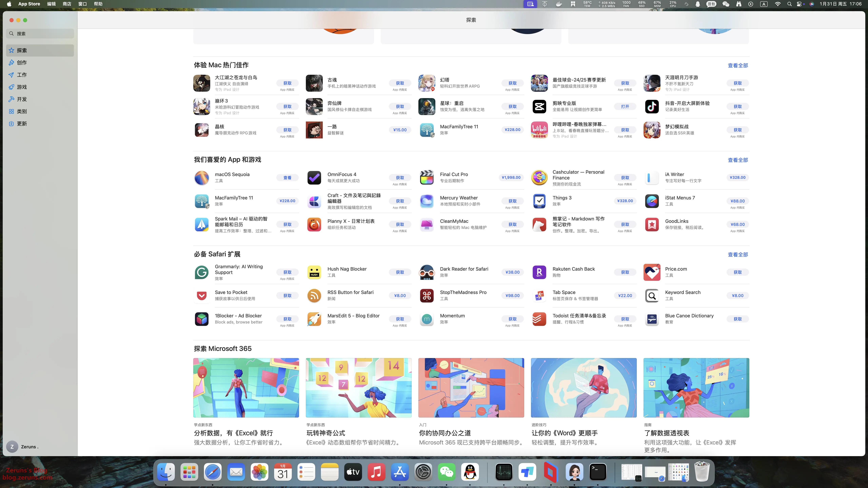Click the Things 3 app icon

539,201
